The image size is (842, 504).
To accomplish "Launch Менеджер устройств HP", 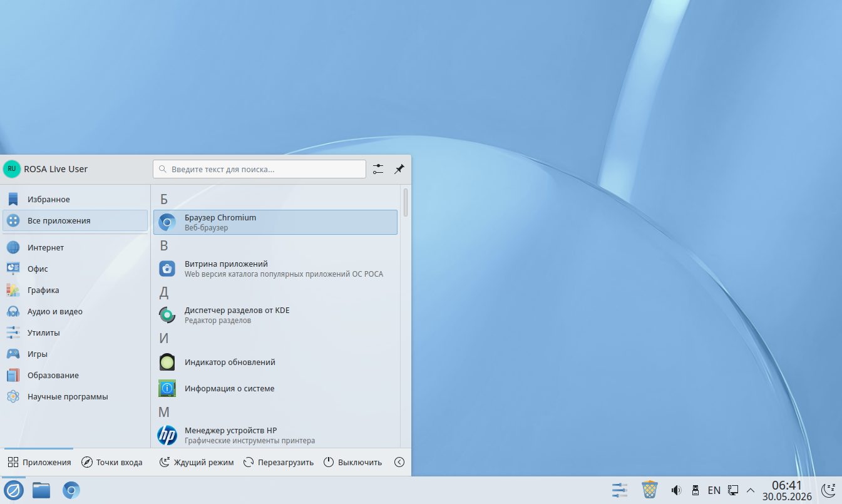I will tap(275, 435).
